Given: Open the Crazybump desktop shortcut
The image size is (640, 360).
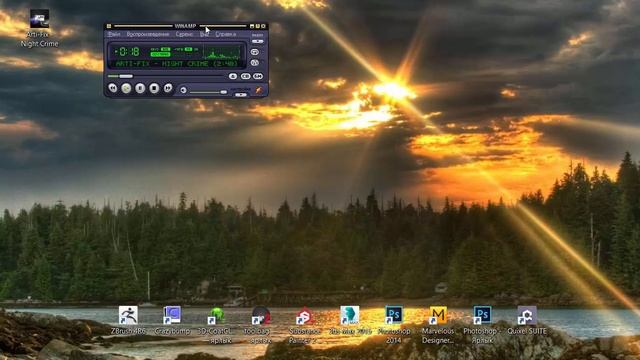Looking at the screenshot, I should (x=172, y=320).
